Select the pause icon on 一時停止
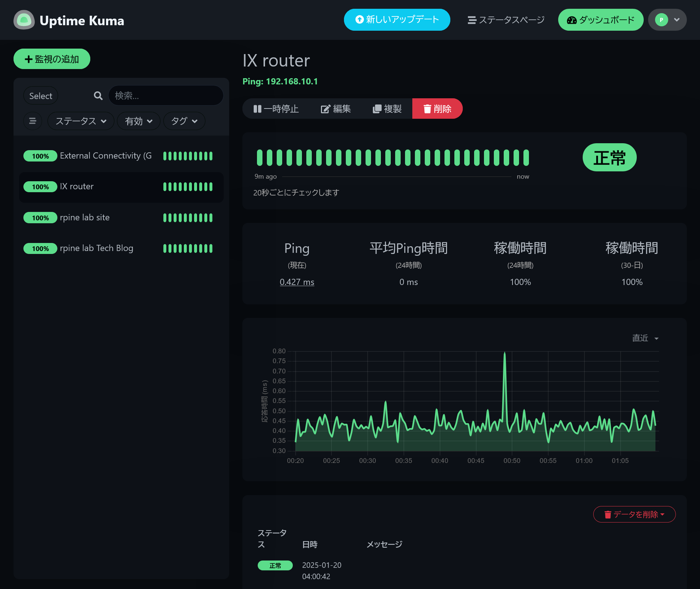 pyautogui.click(x=257, y=109)
